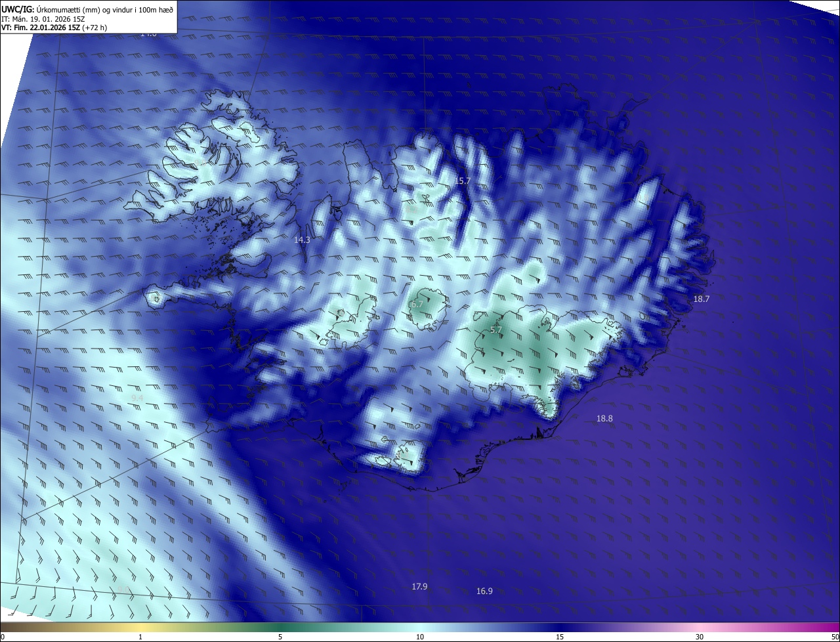Viewport: 840px width, 642px height.
Task: Click the 1 tick label on the color scale
Action: pos(140,637)
